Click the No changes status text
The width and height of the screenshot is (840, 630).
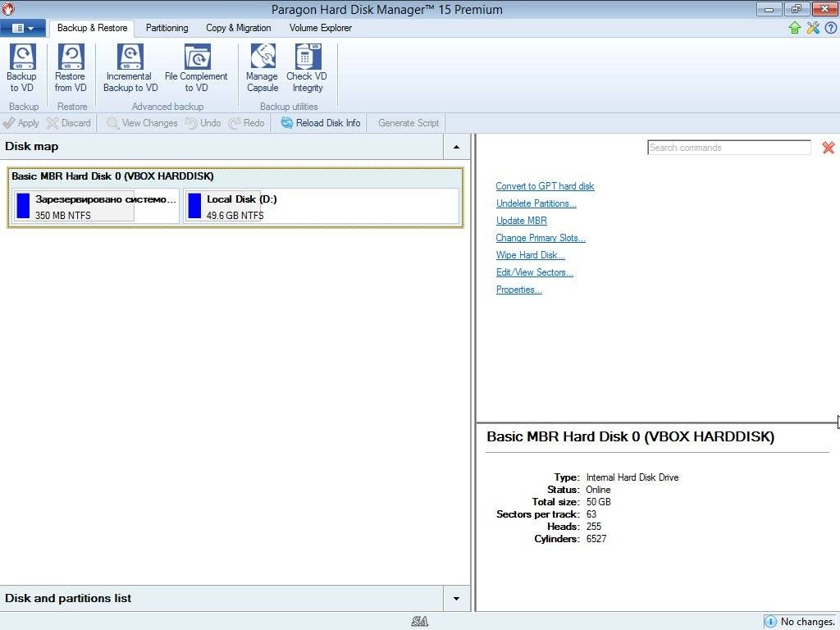pos(807,622)
